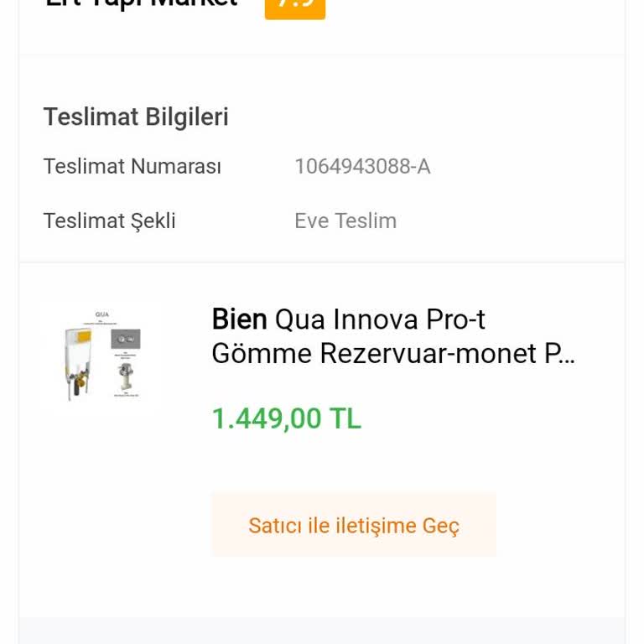
Task: Click the Teslimat Numarası label
Action: [x=132, y=167]
